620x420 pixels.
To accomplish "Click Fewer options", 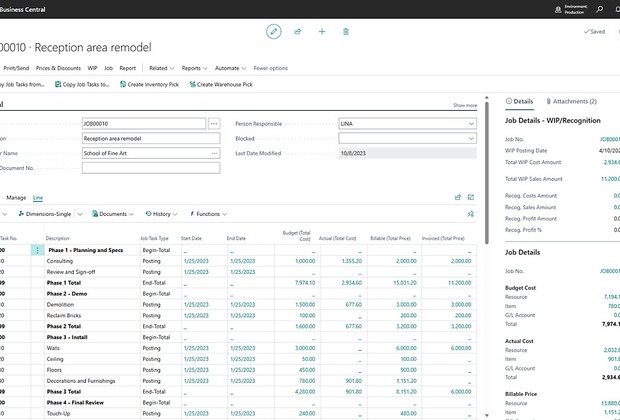I will [x=270, y=68].
